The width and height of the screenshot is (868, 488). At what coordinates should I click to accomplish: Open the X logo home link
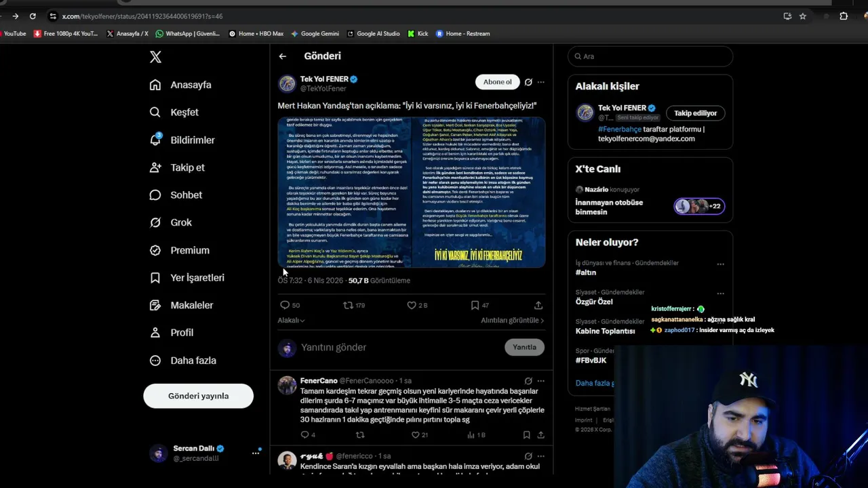(x=155, y=57)
